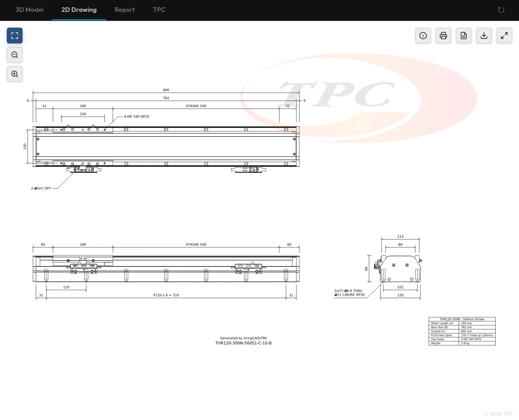Open the document file icon

coord(464,36)
